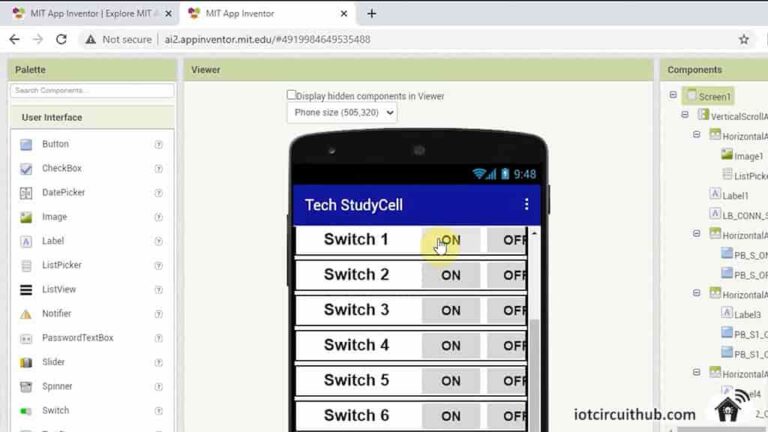Open help for the DatePicker component

tap(159, 193)
